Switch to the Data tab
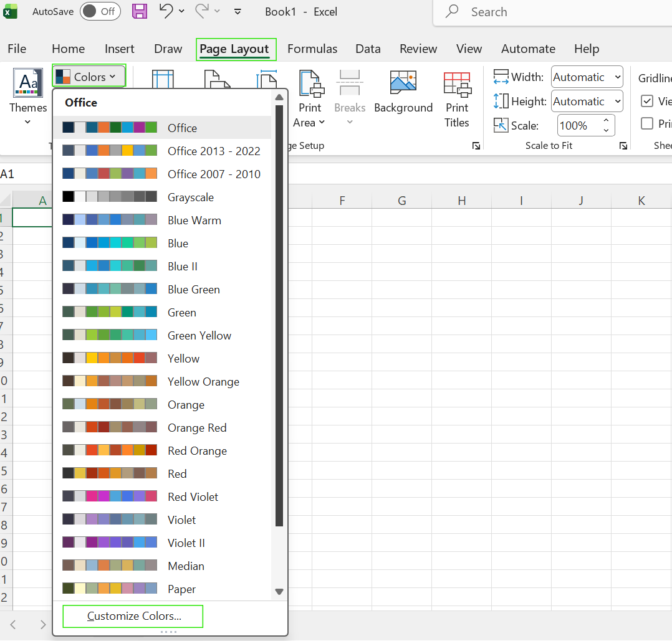The image size is (672, 641). click(x=368, y=49)
